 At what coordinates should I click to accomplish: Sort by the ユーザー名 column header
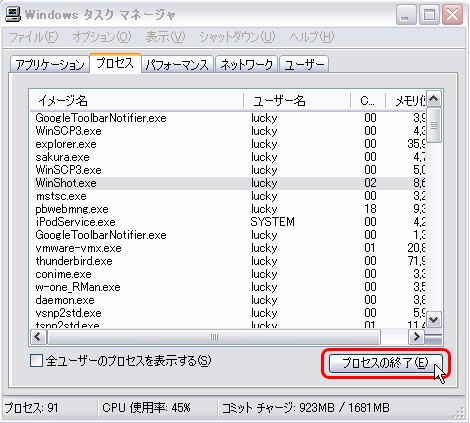[297, 100]
